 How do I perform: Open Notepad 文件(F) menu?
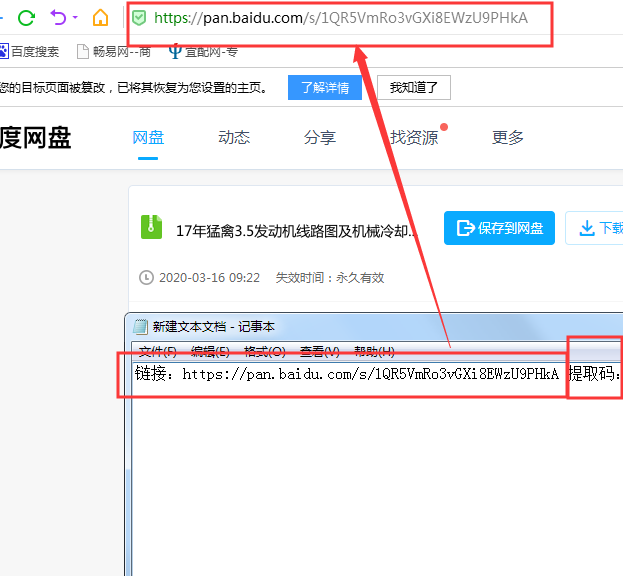click(x=158, y=351)
